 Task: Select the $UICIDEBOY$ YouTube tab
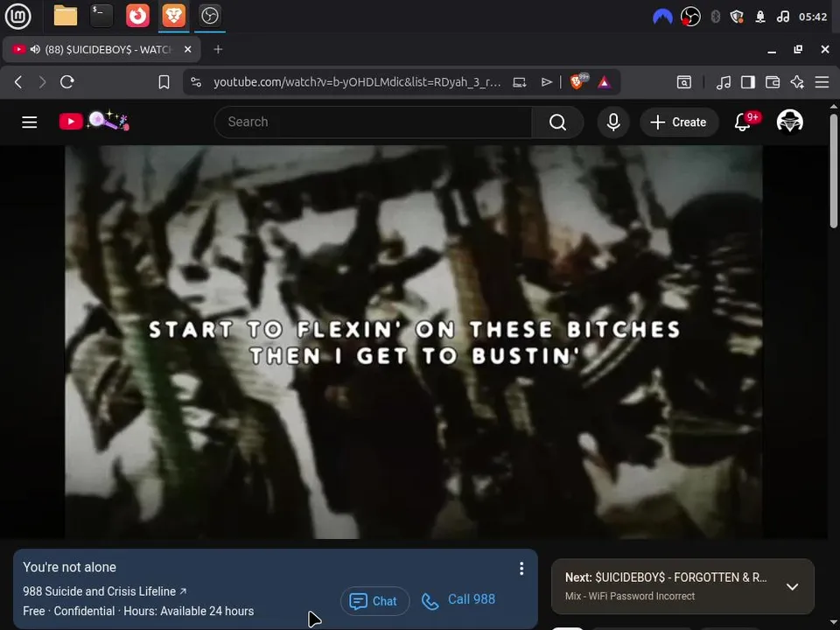(101, 49)
